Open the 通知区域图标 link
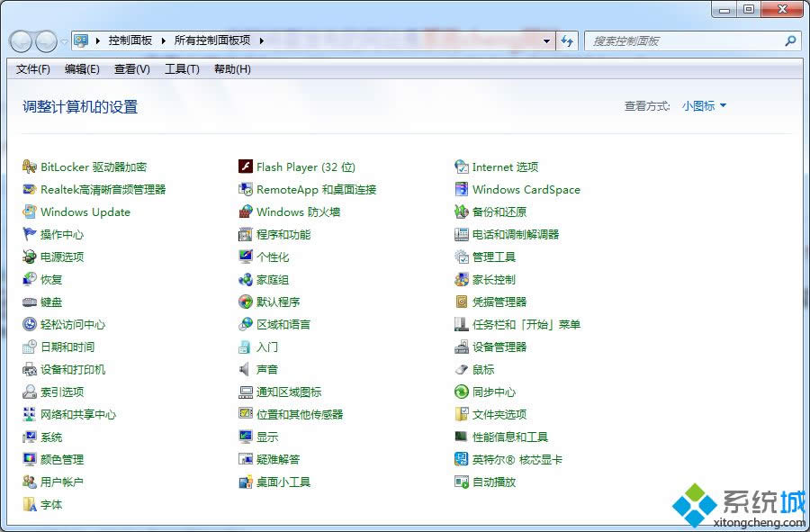 click(289, 392)
